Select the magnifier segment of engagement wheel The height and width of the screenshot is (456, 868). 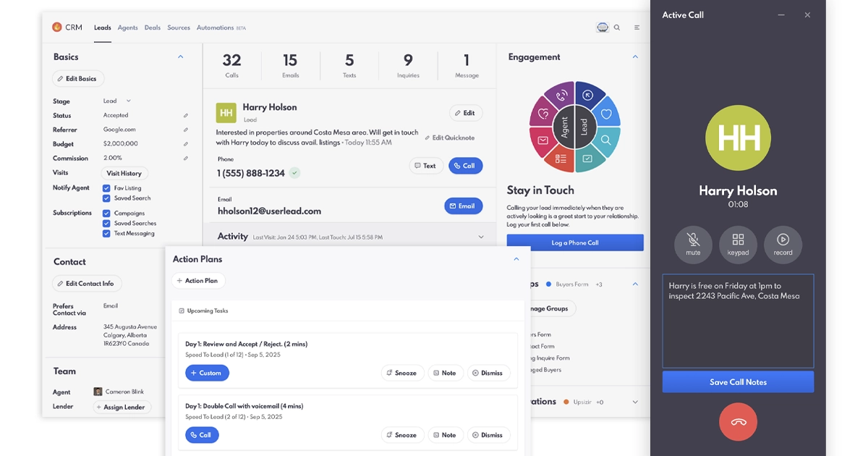tap(607, 139)
